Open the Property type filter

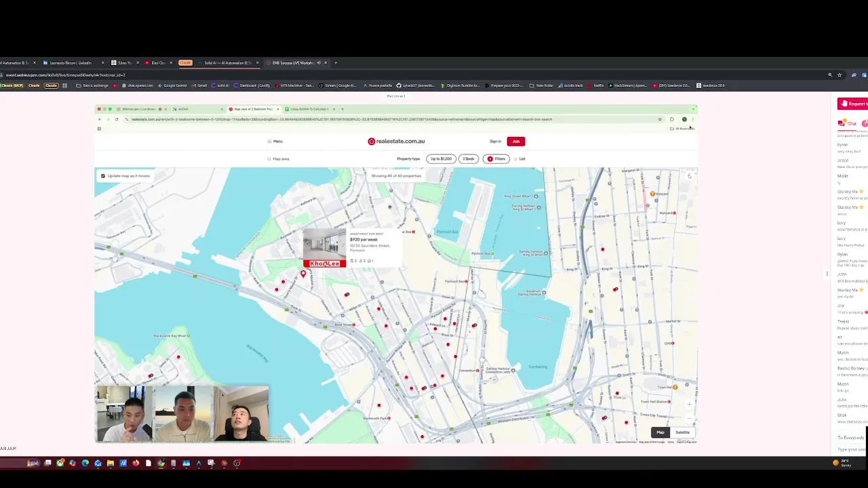click(x=408, y=159)
